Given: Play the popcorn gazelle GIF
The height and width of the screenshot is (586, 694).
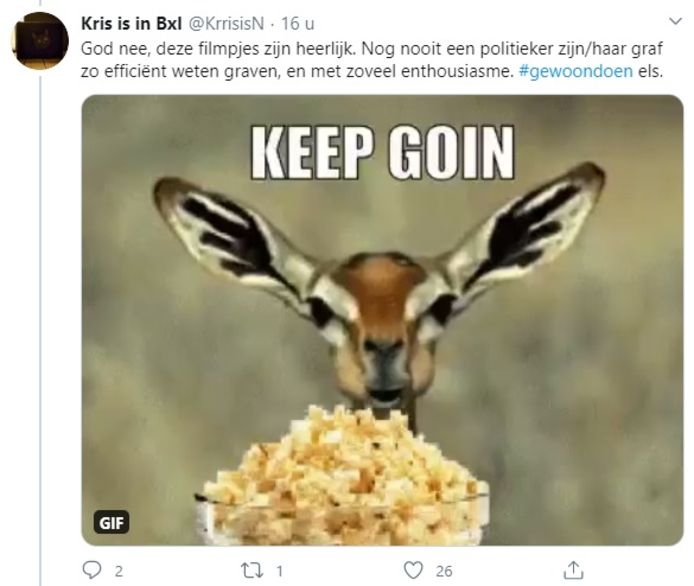Looking at the screenshot, I should (x=382, y=320).
